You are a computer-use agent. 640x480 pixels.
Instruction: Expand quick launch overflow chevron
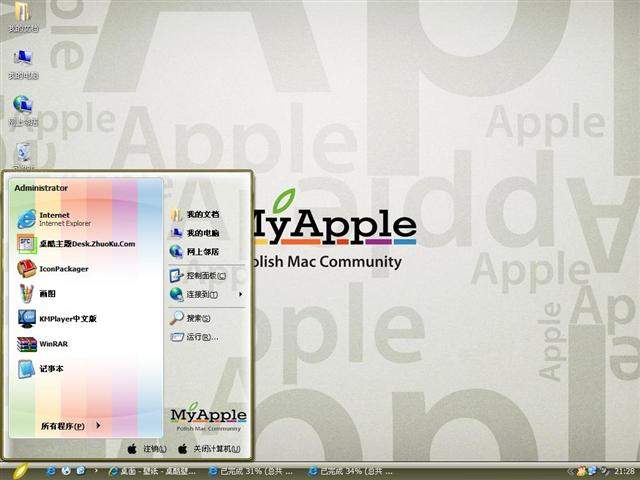point(96,471)
